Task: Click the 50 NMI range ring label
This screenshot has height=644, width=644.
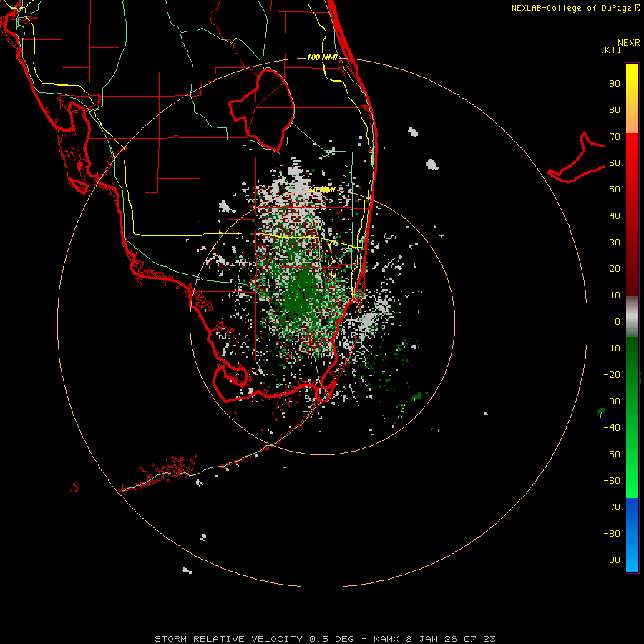Action: pos(322,190)
